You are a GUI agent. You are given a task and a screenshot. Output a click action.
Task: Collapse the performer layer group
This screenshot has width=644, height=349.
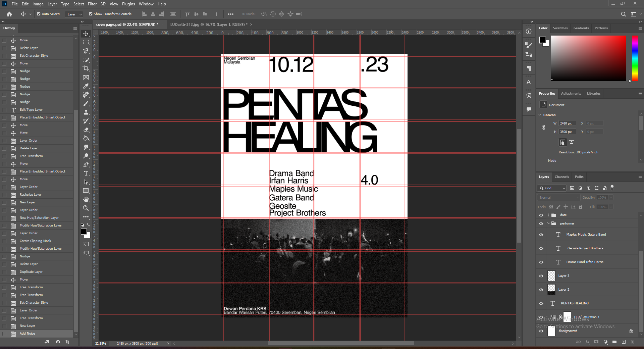click(x=548, y=223)
